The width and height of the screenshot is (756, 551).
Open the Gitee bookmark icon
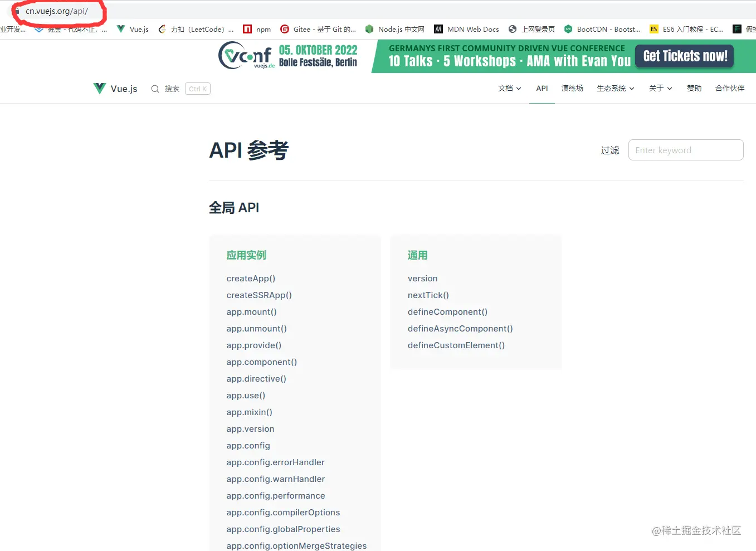[285, 28]
